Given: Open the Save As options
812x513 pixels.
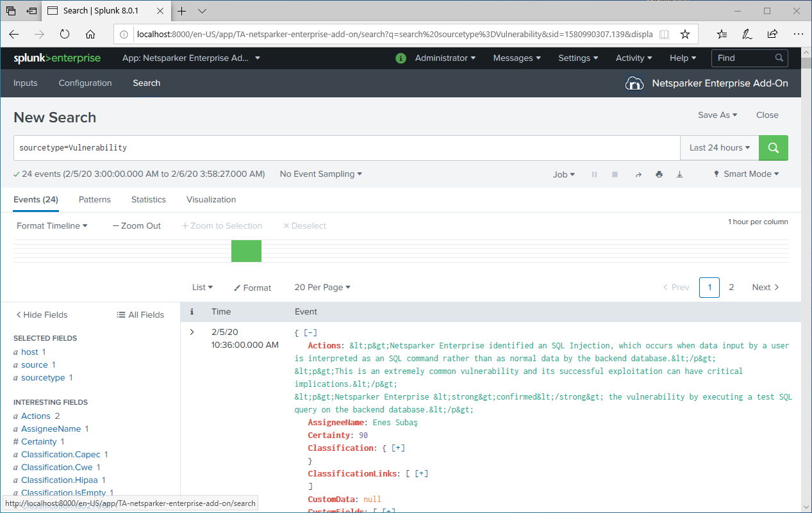Looking at the screenshot, I should [717, 115].
